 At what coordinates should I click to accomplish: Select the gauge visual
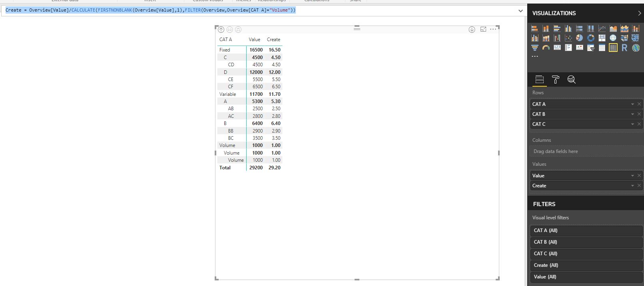click(x=546, y=48)
